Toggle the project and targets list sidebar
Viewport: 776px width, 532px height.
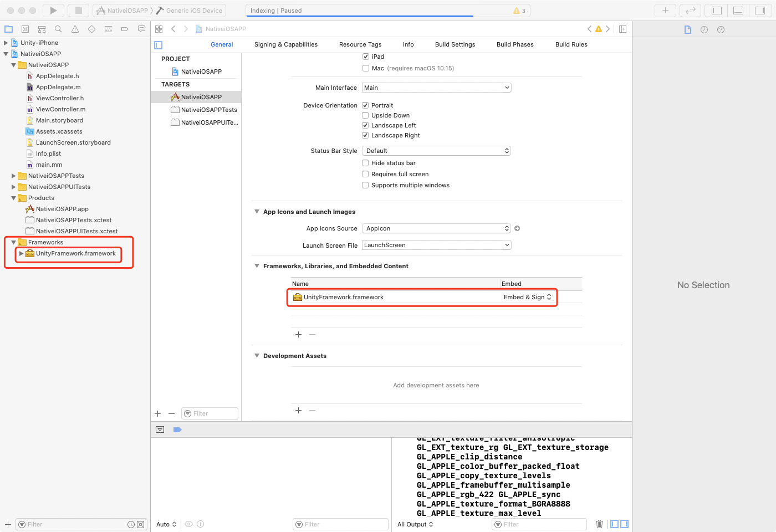coord(159,45)
